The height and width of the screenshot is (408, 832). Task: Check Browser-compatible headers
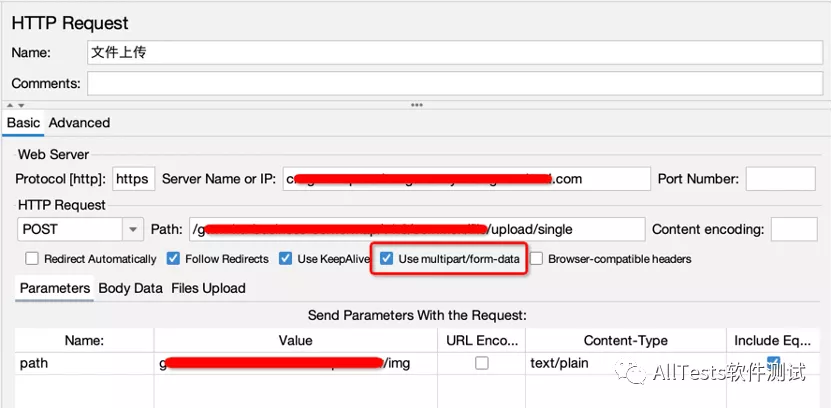tap(537, 259)
